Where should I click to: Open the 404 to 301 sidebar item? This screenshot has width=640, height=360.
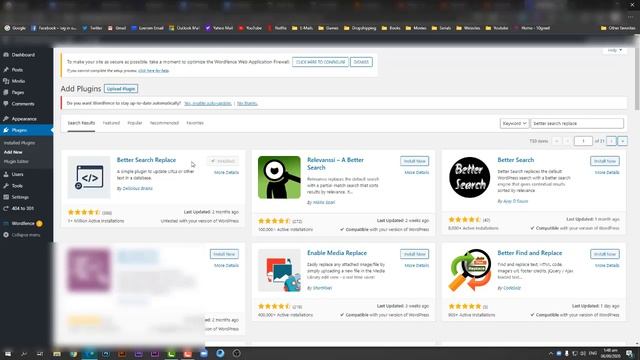22,209
